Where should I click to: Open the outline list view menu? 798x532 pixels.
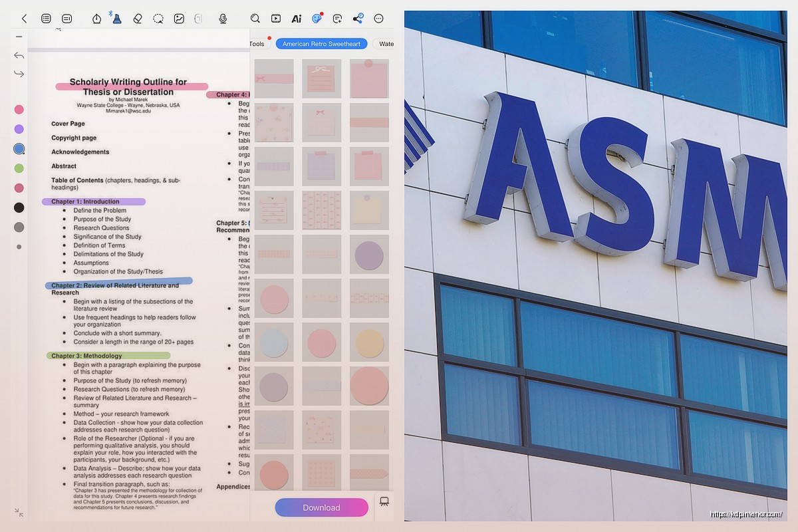pos(46,19)
